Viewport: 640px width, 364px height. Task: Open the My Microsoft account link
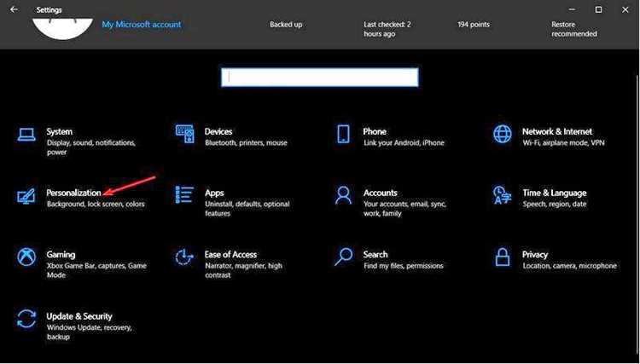tap(142, 25)
